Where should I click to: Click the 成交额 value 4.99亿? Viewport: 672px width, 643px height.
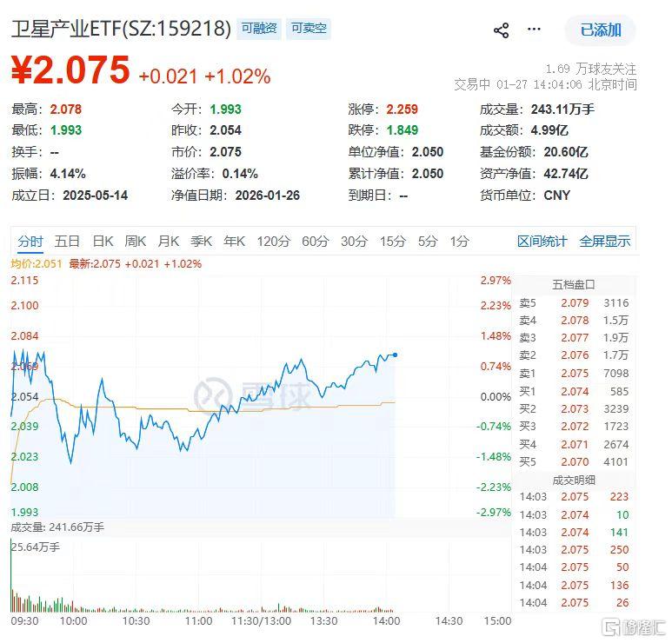pyautogui.click(x=549, y=129)
